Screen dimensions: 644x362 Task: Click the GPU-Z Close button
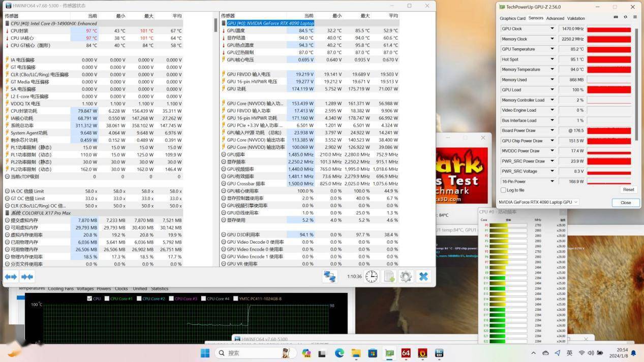(x=625, y=202)
